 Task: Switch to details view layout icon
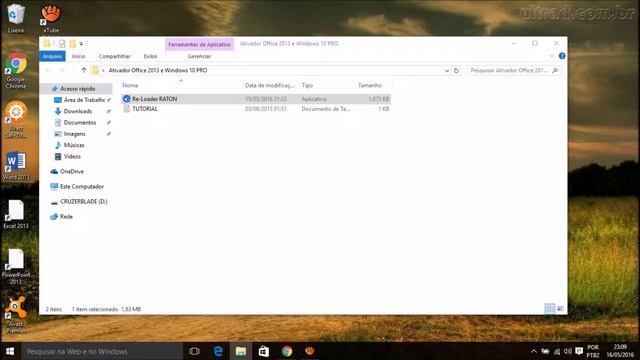click(x=550, y=309)
